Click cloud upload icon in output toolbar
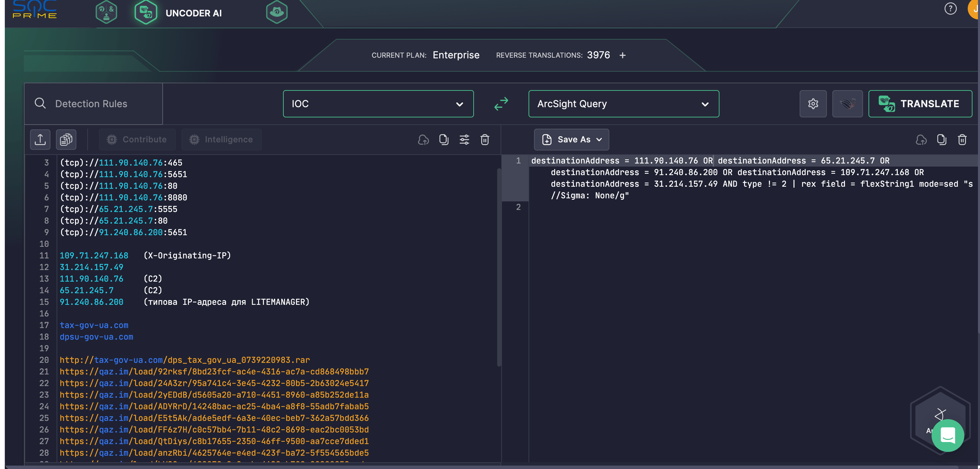The width and height of the screenshot is (980, 469). tap(921, 140)
